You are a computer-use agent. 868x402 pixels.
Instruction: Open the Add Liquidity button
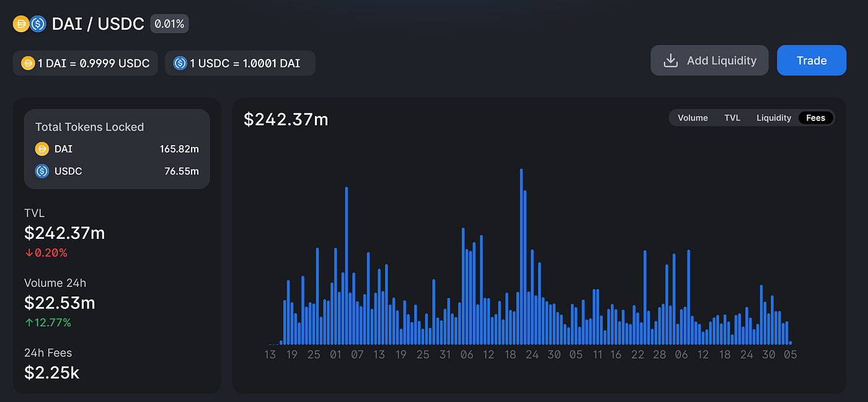(709, 61)
